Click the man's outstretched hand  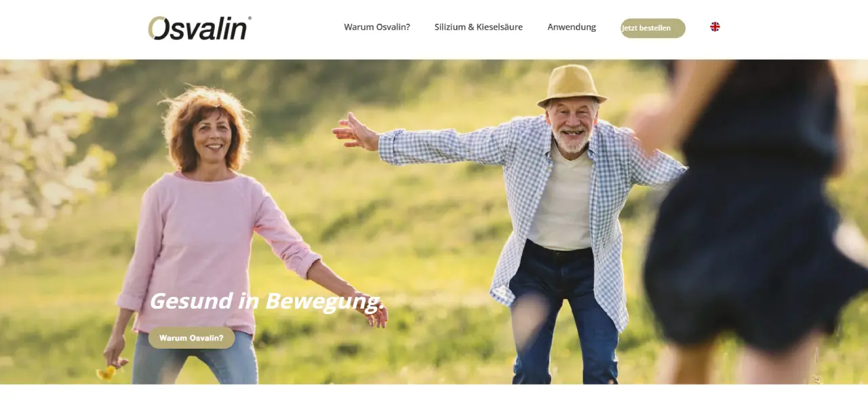coord(355,131)
